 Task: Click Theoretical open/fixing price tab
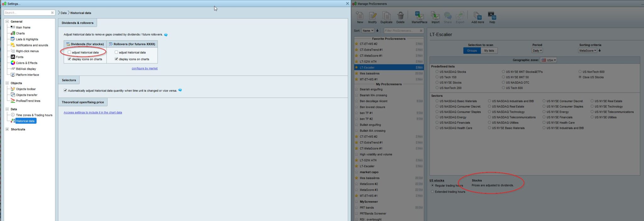click(x=83, y=102)
